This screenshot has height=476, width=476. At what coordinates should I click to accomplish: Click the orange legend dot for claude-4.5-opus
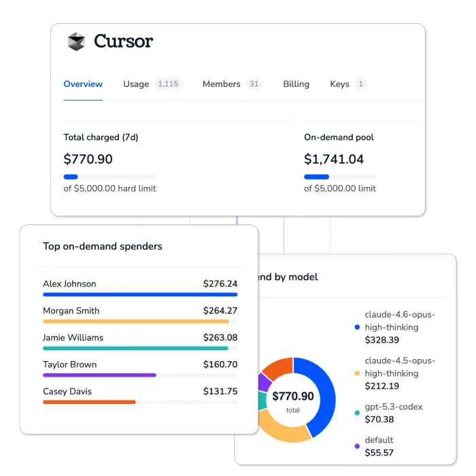[x=357, y=373]
